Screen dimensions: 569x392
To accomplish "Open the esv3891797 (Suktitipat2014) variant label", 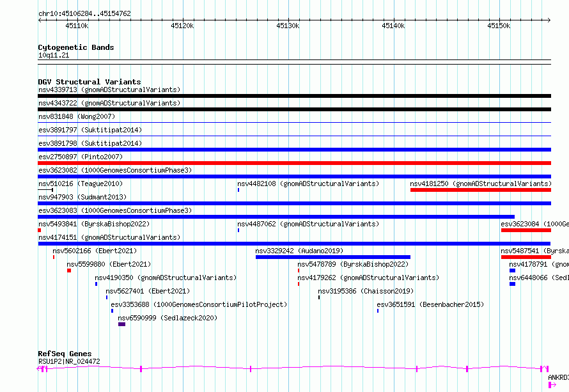I will click(x=90, y=130).
